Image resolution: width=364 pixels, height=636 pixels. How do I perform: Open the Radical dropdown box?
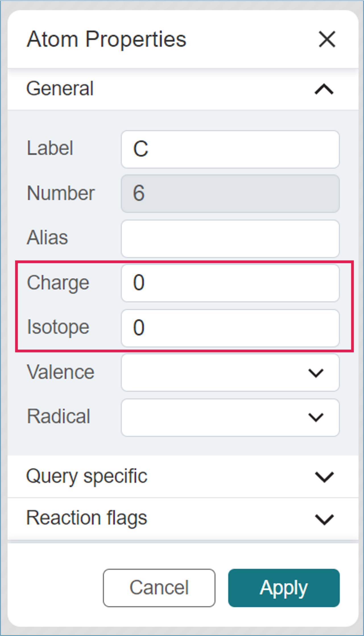pos(216,417)
